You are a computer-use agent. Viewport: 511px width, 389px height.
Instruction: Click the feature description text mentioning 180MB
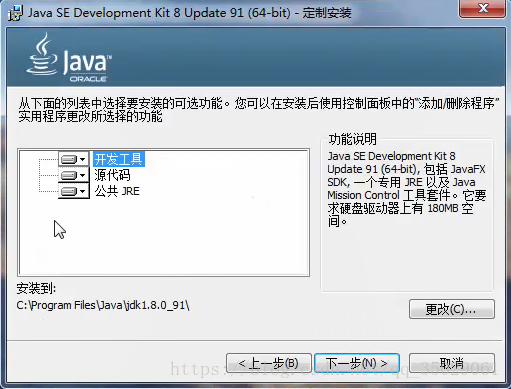(x=406, y=189)
